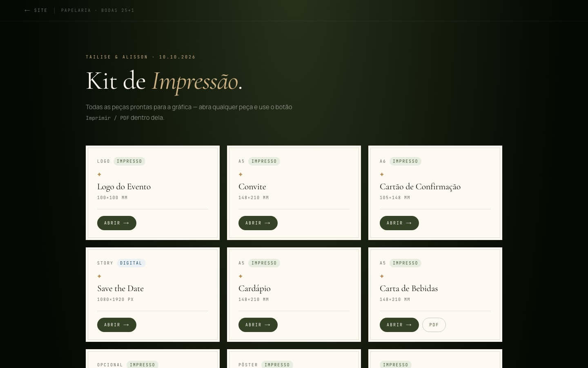The image size is (588, 368).
Task: Click the Save the Date title
Action: pyautogui.click(x=120, y=288)
